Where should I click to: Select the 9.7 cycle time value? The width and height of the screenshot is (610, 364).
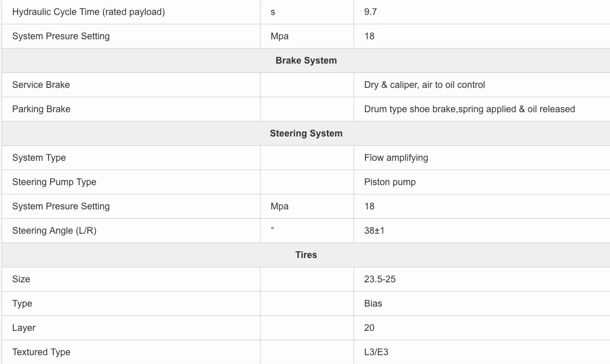point(370,12)
